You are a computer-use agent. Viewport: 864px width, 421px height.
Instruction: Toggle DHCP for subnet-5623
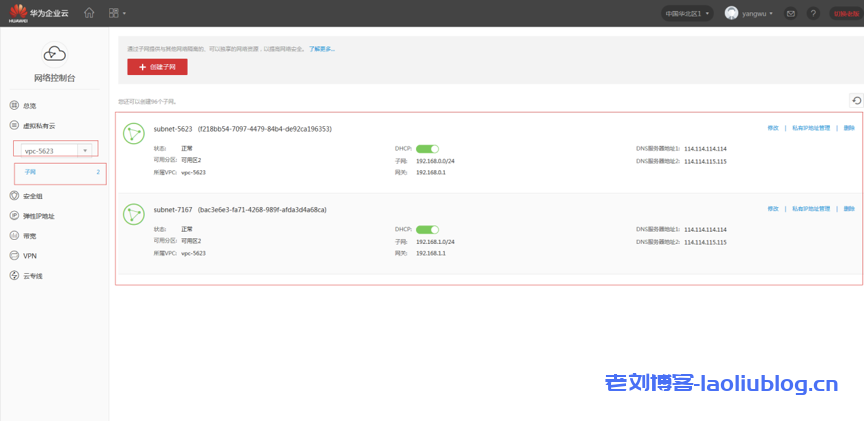click(x=427, y=148)
